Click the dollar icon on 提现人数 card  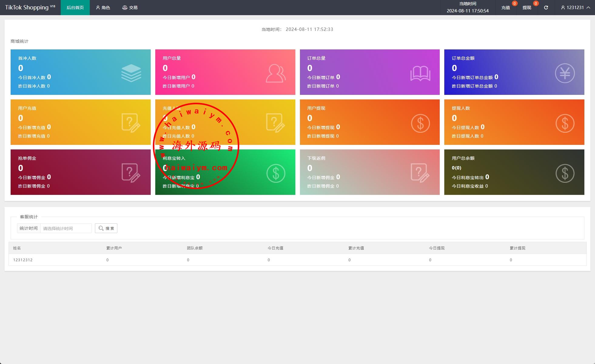(x=565, y=123)
